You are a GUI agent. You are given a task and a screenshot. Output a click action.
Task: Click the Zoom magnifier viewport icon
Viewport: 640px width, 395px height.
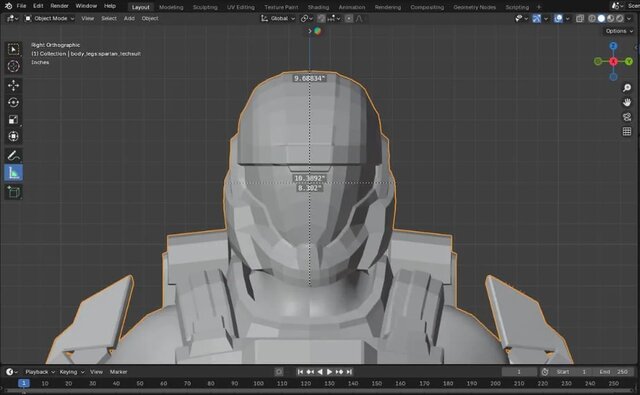(627, 88)
